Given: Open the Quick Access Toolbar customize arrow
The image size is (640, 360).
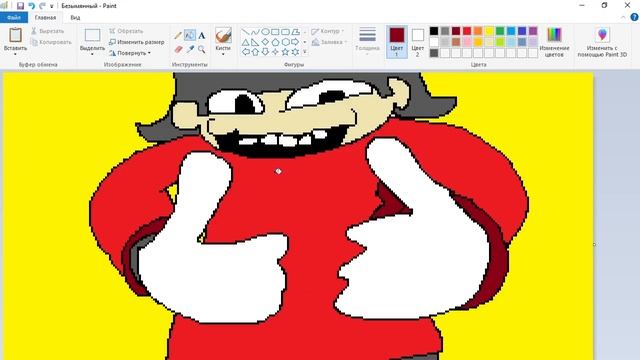Looking at the screenshot, I should [x=52, y=6].
